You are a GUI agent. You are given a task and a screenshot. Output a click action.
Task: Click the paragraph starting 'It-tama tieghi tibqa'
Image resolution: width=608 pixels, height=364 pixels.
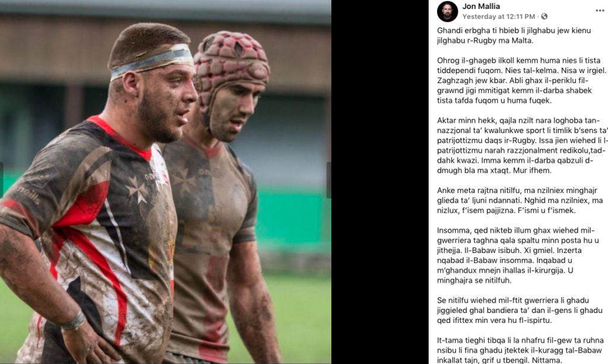[x=520, y=350]
